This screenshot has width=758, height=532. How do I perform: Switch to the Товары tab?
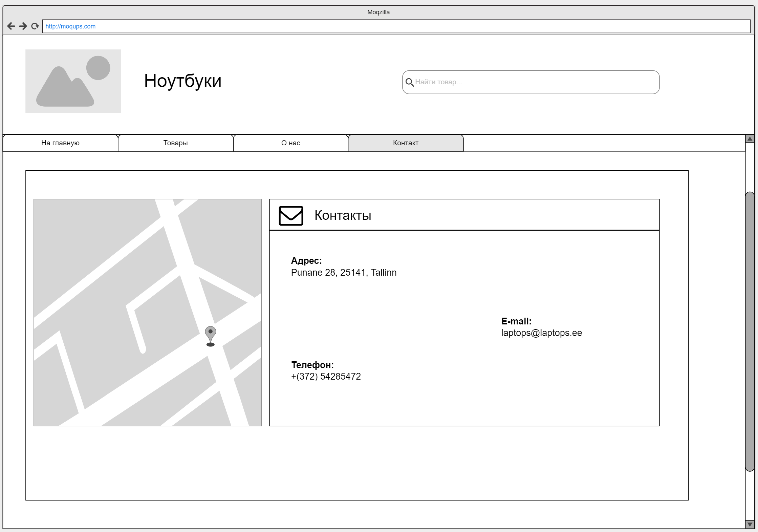(x=175, y=143)
